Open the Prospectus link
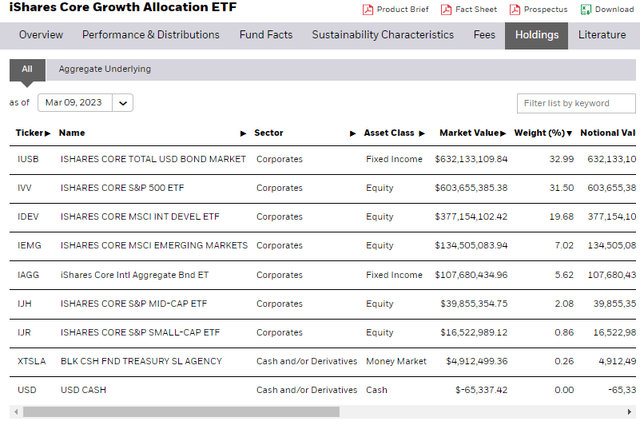 (x=545, y=9)
